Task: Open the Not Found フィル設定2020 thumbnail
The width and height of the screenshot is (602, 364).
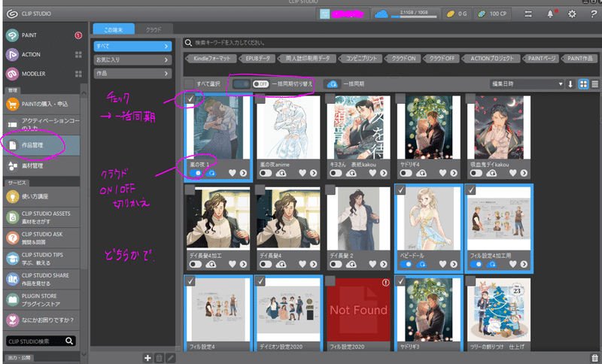Action: (359, 310)
